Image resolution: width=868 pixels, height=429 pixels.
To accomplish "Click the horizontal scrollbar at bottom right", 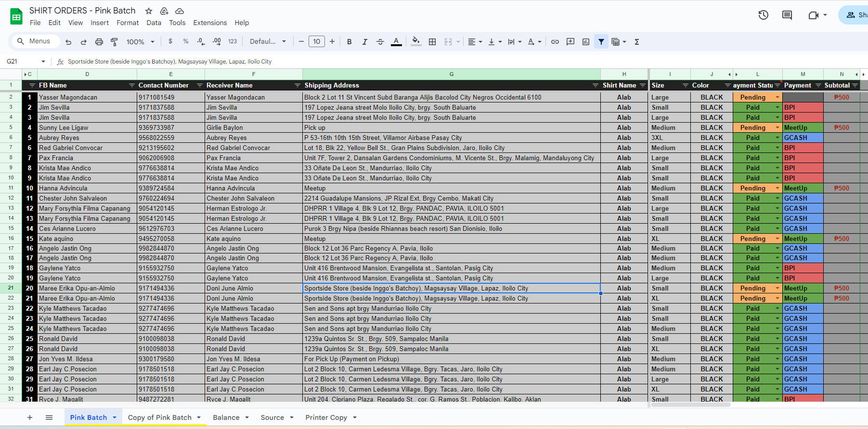I will pyautogui.click(x=691, y=404).
